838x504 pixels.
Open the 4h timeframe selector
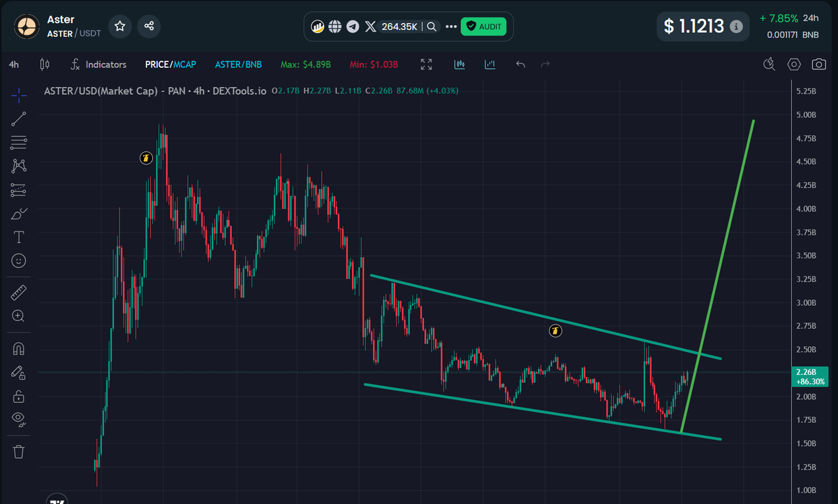[13, 64]
